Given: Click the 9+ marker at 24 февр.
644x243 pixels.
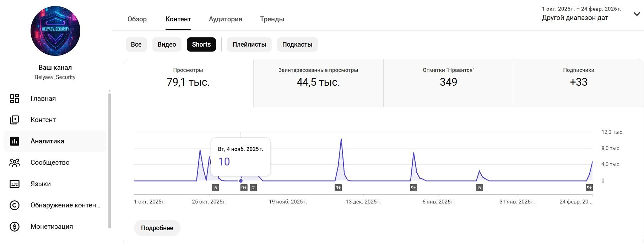Looking at the screenshot, I should 589,187.
